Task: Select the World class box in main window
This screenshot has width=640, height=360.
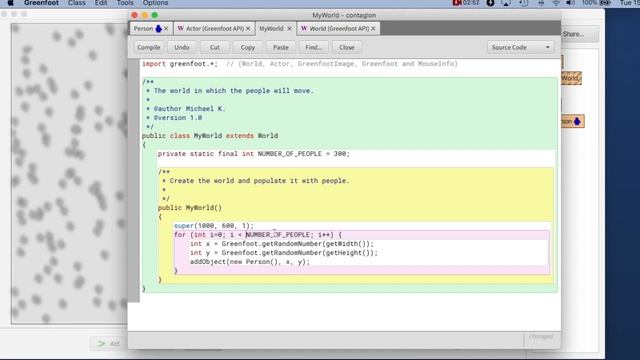Action: [x=571, y=78]
